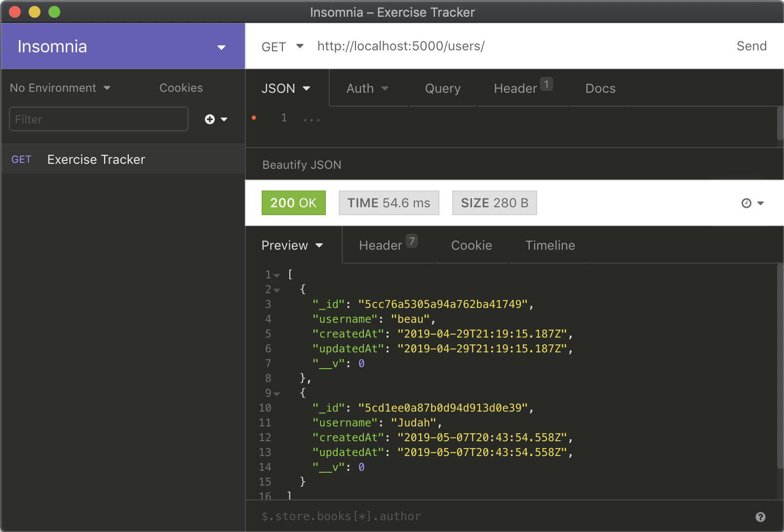Select the Exercise Tracker GET request
Viewport: 784px width, 532px height.
[123, 159]
